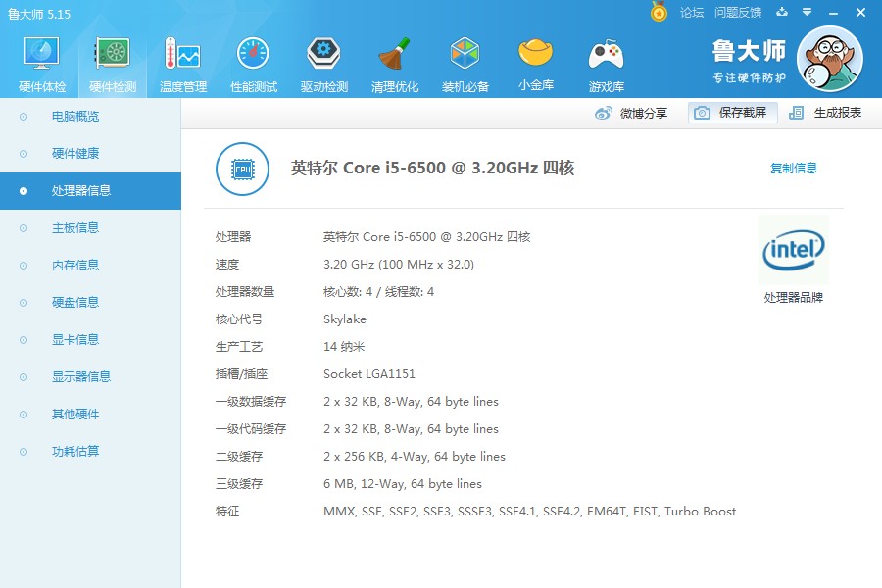Click the 3.20 GHz (100 MHz x 32.0) speed value
882x588 pixels.
398,265
